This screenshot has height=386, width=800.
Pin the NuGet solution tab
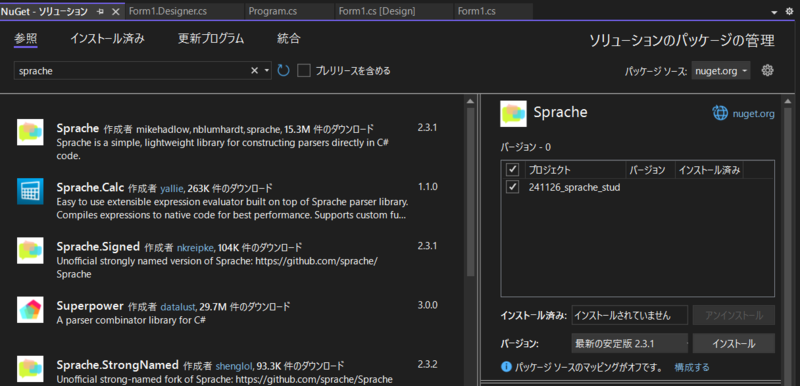(101, 12)
